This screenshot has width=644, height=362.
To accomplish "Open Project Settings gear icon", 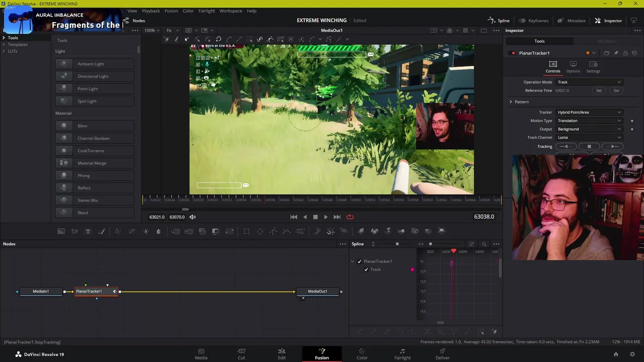I will (632, 354).
